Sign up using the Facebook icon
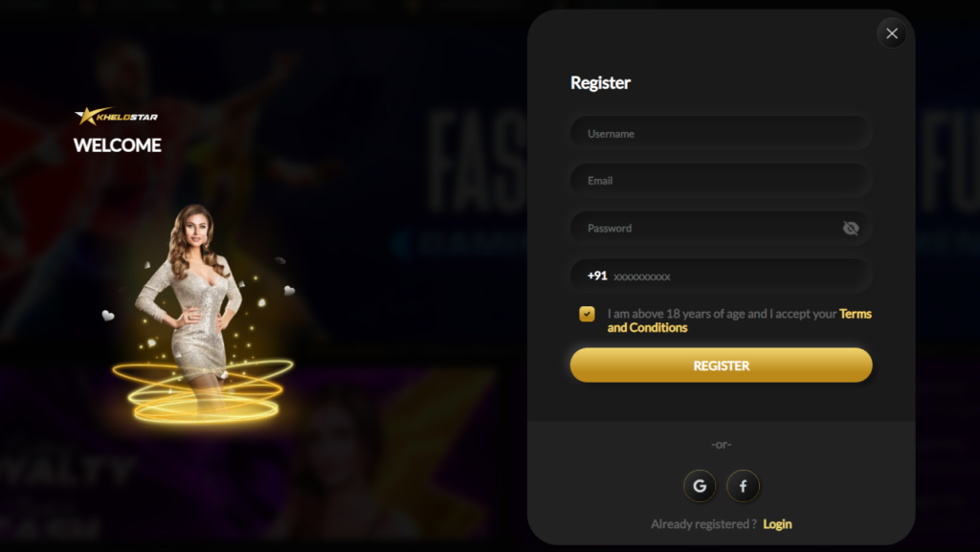The width and height of the screenshot is (980, 552). (x=743, y=486)
